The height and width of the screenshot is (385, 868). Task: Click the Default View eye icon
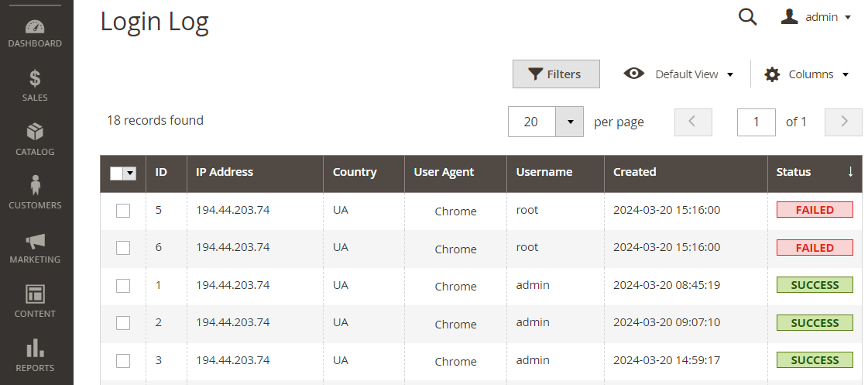click(x=634, y=74)
